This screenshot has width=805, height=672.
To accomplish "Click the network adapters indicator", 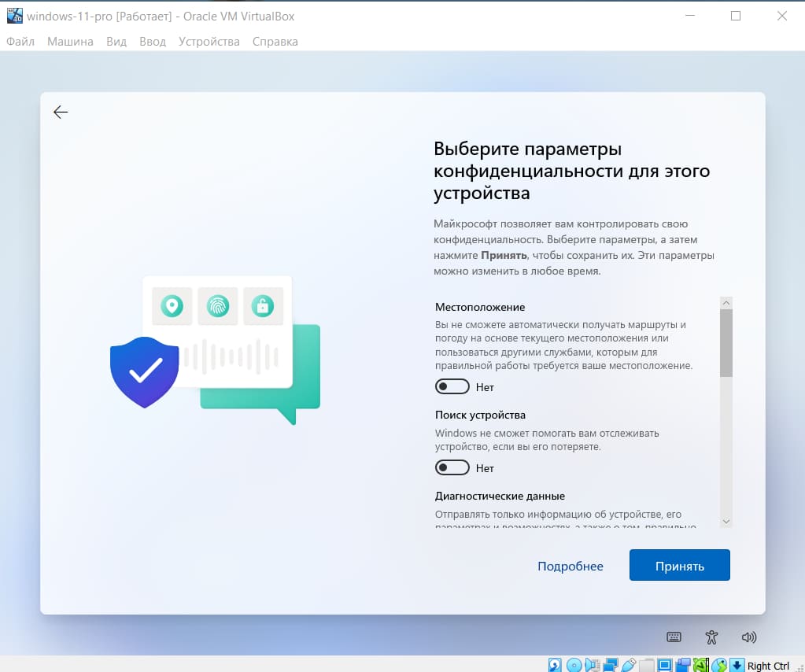I will (x=611, y=666).
